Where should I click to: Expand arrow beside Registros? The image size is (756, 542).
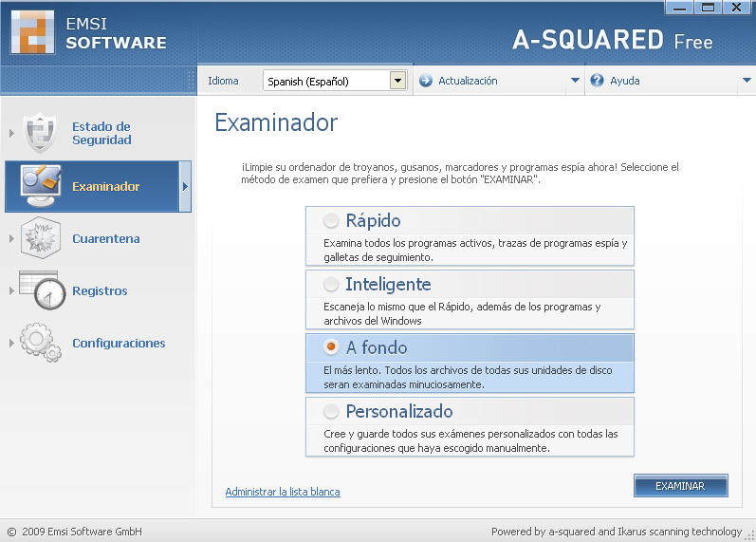pos(11,290)
